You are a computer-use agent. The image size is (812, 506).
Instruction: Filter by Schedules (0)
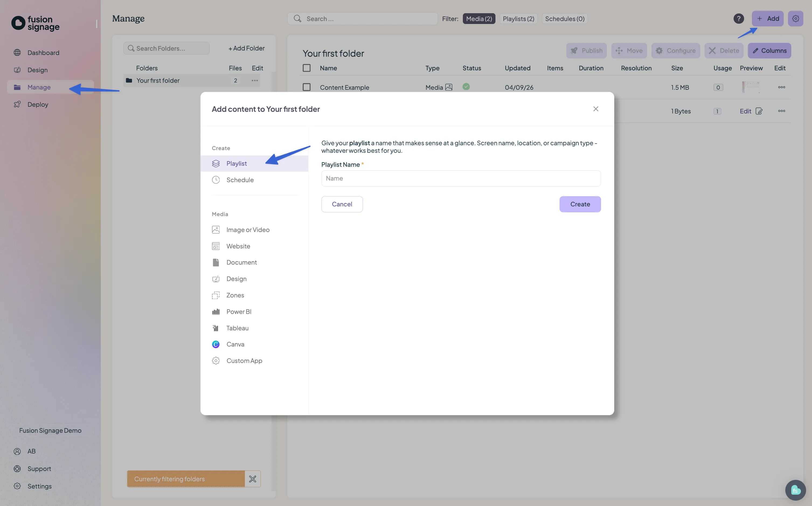[x=564, y=19]
